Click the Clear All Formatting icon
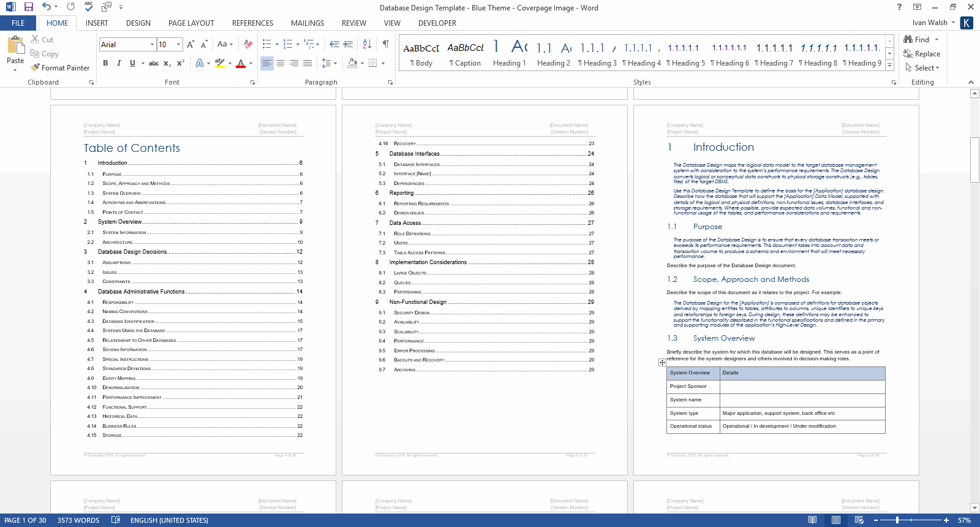This screenshot has height=527, width=980. 248,44
